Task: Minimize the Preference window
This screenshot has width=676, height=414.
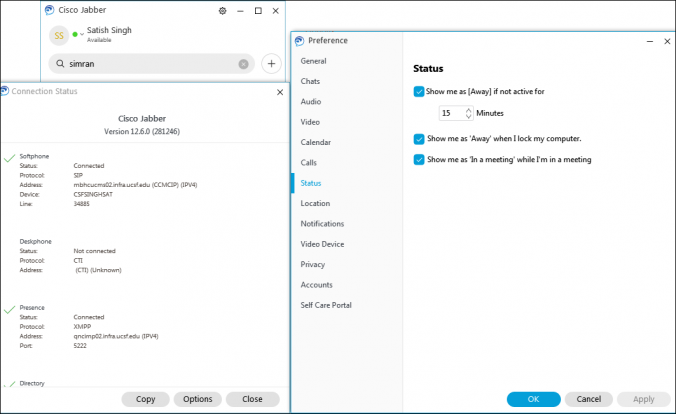Action: tap(650, 41)
